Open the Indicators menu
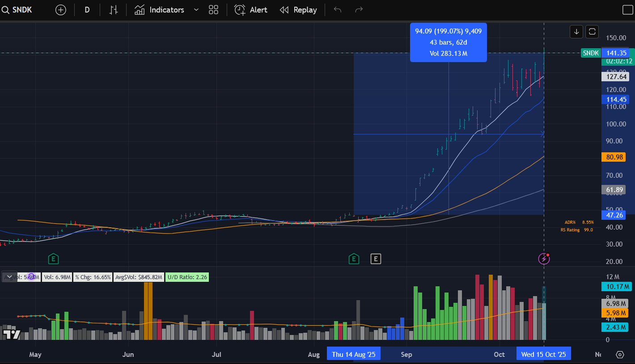This screenshot has width=635, height=364. tap(159, 10)
